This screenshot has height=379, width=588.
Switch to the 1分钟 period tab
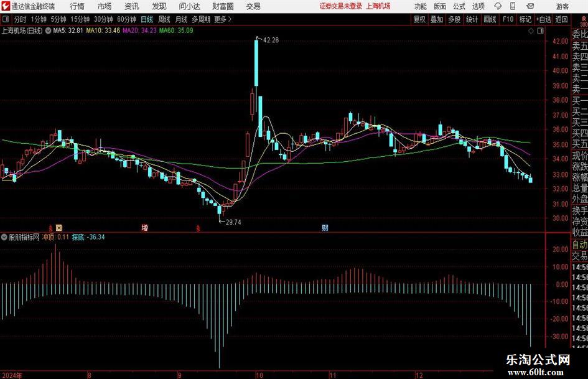point(39,19)
